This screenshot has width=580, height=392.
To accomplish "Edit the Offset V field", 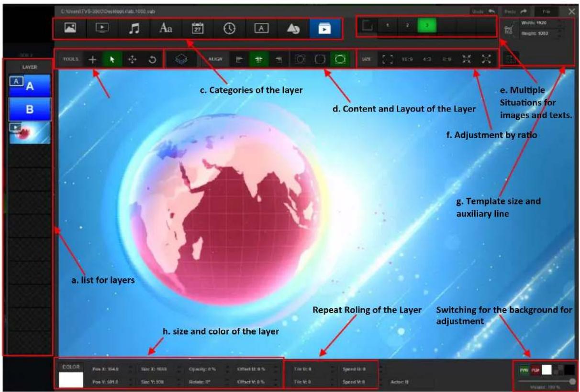I will pos(256,382).
